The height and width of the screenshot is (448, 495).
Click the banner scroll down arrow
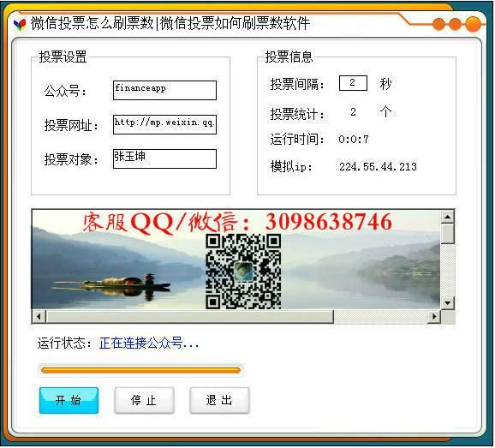click(448, 303)
